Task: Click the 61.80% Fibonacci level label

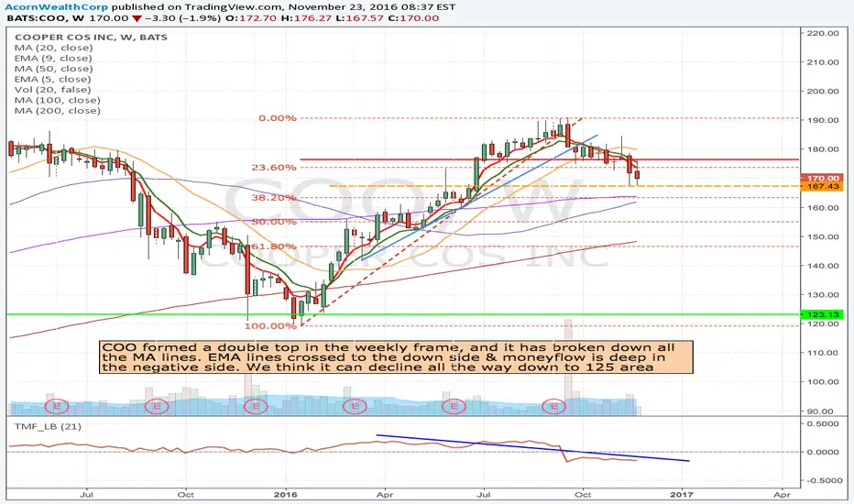Action: click(274, 247)
